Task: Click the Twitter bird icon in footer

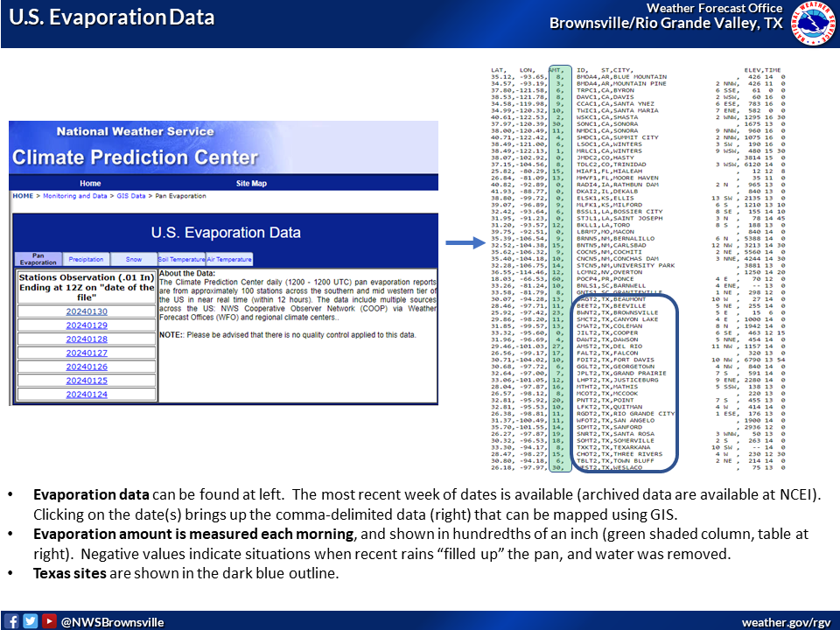Action: 30,621
